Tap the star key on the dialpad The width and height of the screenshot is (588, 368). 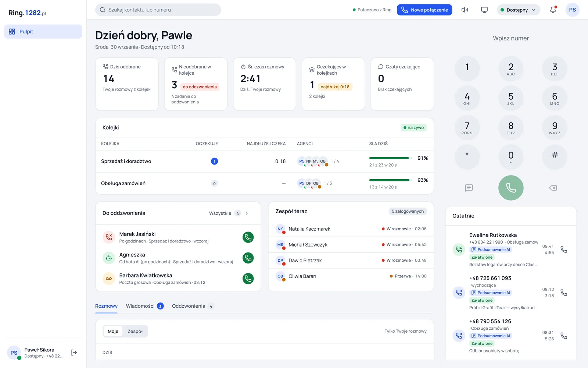[467, 157]
